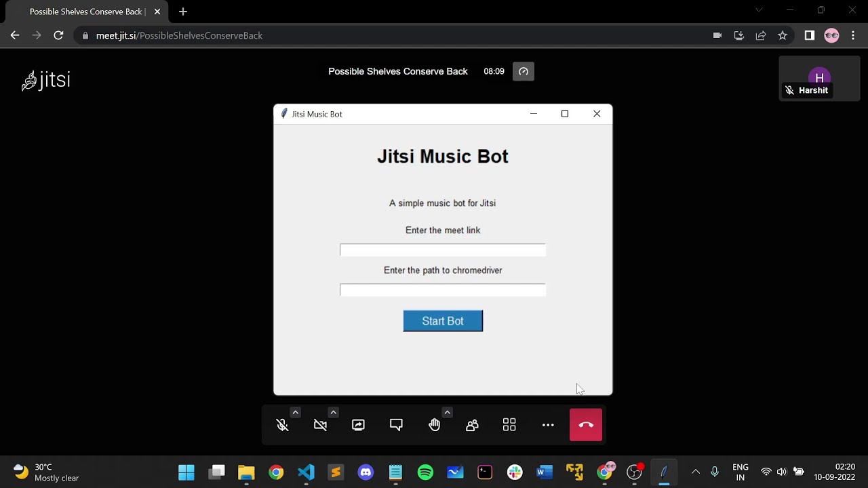Image resolution: width=868 pixels, height=488 pixels.
Task: Reload the Jitsi page
Action: [x=58, y=35]
